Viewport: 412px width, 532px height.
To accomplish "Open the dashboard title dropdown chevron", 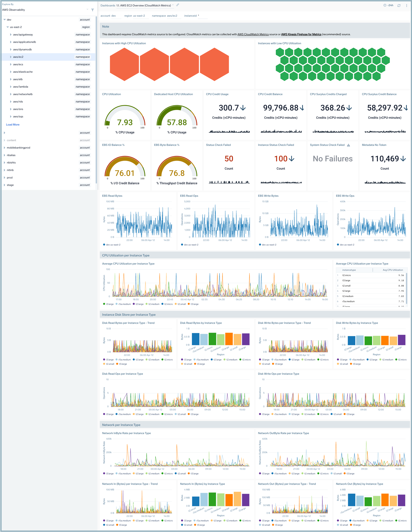I will (x=173, y=5).
